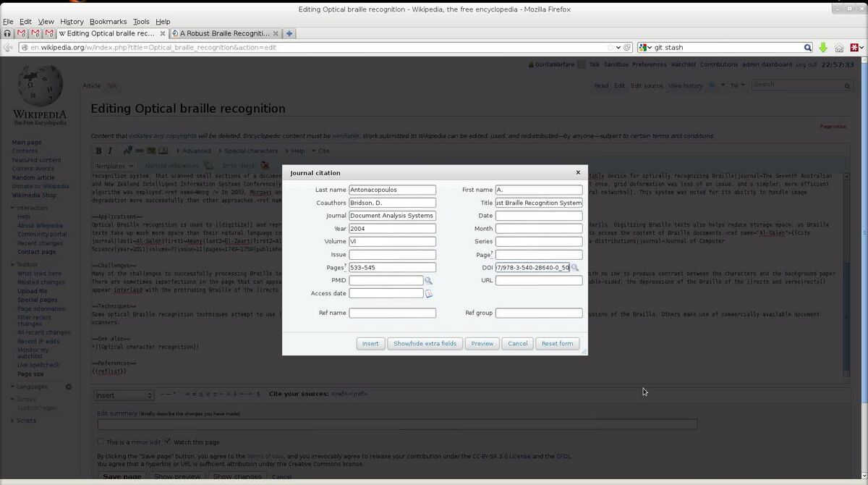
Task: Insert your signature using the signature icon
Action: 127,150
